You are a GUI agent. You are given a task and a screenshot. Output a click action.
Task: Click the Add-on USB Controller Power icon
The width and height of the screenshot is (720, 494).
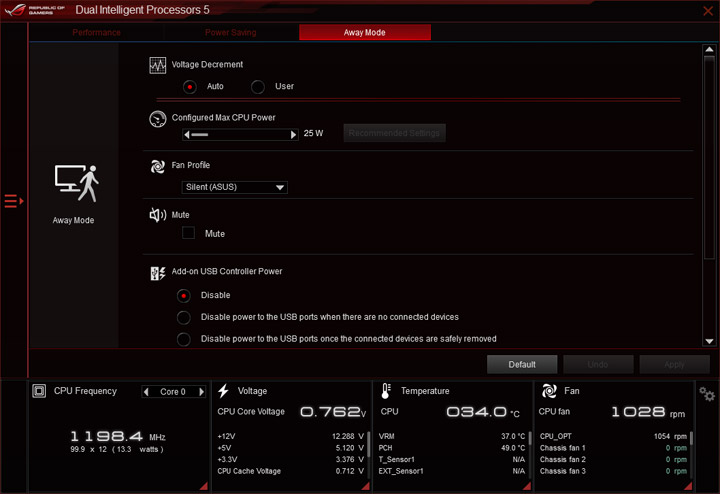point(158,273)
